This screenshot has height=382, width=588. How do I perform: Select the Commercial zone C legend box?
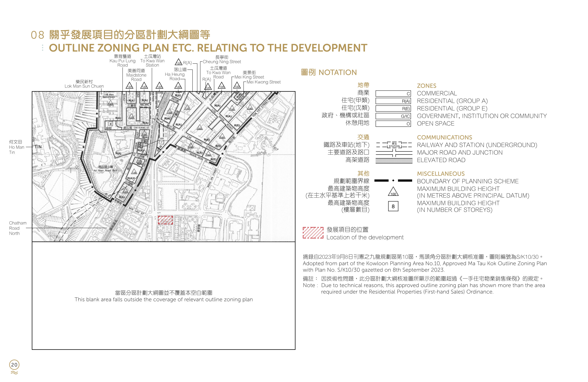(x=393, y=93)
